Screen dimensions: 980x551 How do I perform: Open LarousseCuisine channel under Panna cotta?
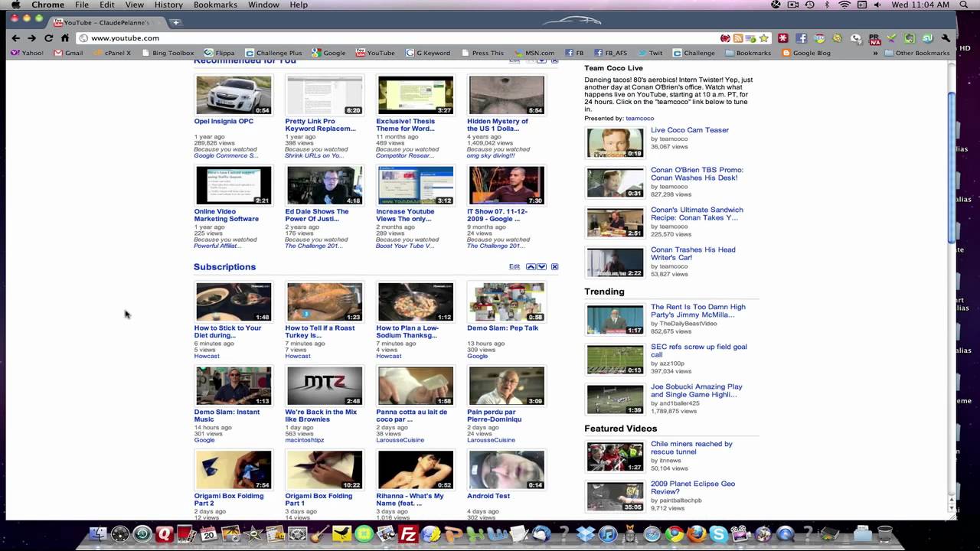tap(400, 440)
